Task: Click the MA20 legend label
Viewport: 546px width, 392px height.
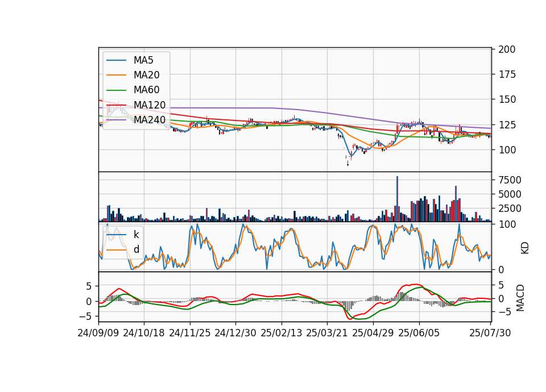Action: (146, 75)
